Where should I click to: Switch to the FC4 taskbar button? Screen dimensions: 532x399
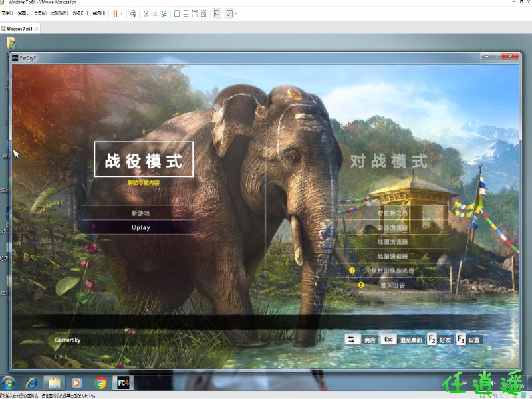click(x=123, y=384)
